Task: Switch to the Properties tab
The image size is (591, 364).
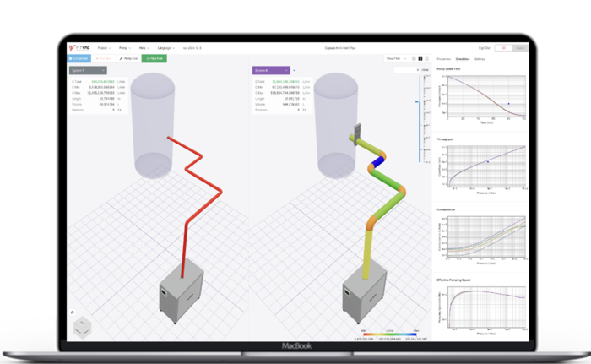Action: pos(442,59)
